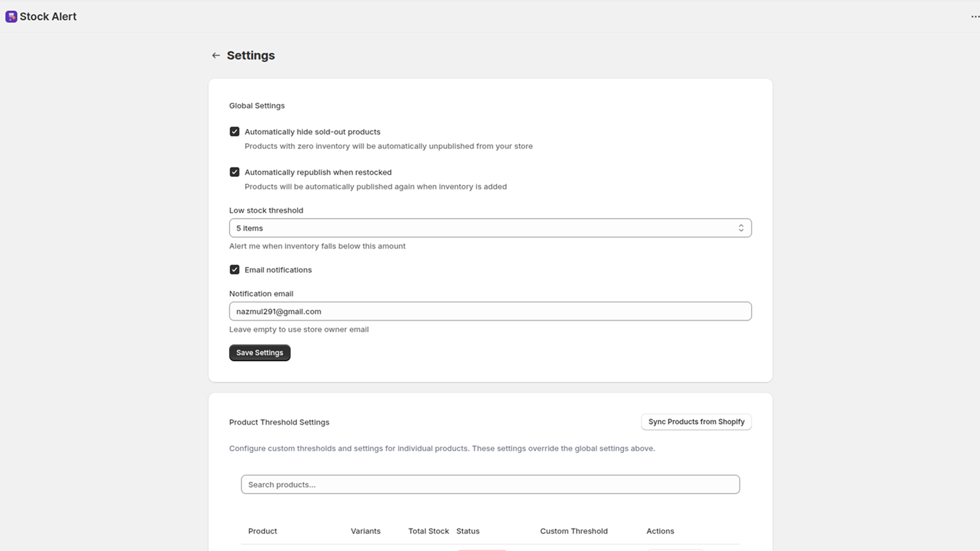Image resolution: width=980 pixels, height=551 pixels.
Task: Toggle Automatically republish when restocked
Action: [235, 172]
